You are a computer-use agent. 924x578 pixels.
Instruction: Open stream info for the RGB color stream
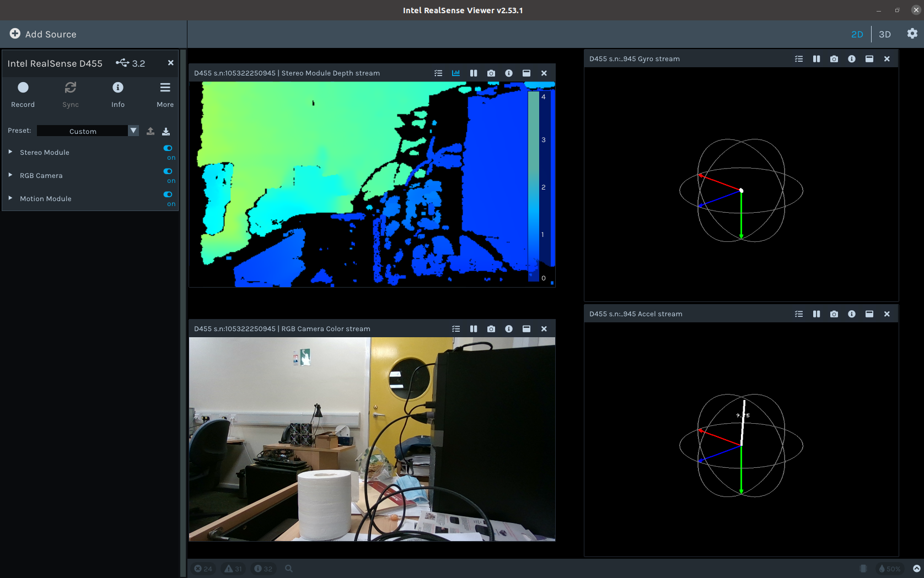coord(508,328)
